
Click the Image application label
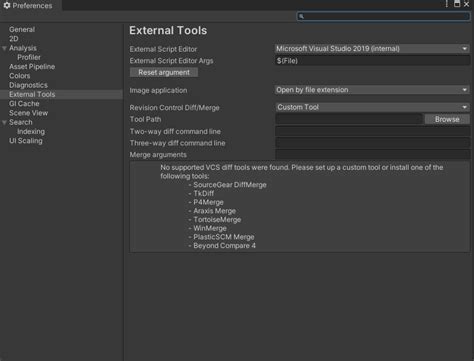coord(158,90)
